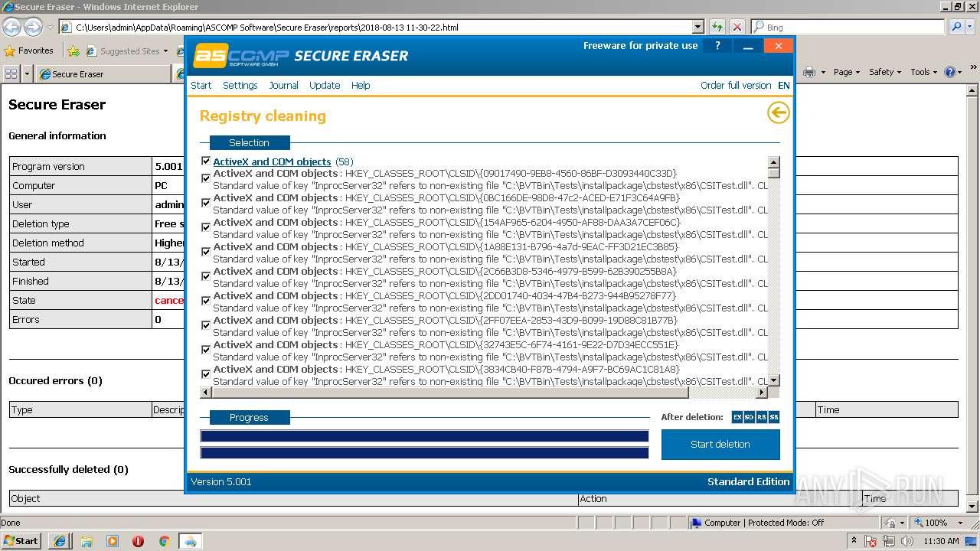The height and width of the screenshot is (551, 980).
Task: Uncheck the entry for CLSID {1A88E131-B796-4a7d...}
Action: [x=206, y=252]
